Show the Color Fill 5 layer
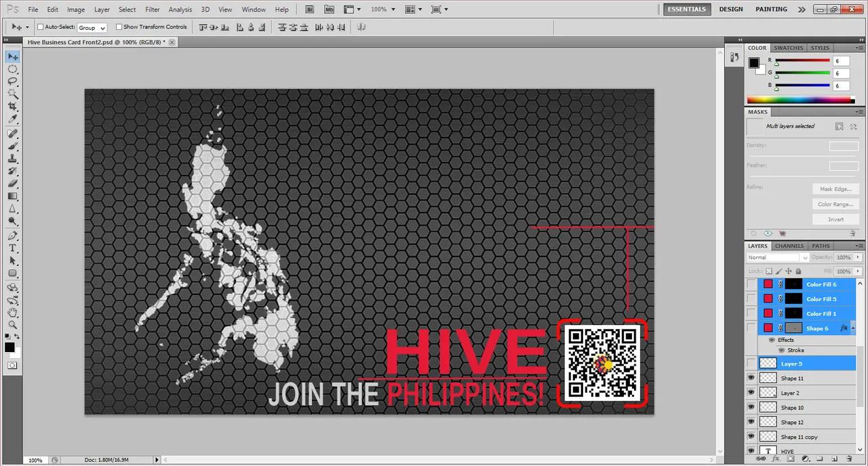 (751, 298)
